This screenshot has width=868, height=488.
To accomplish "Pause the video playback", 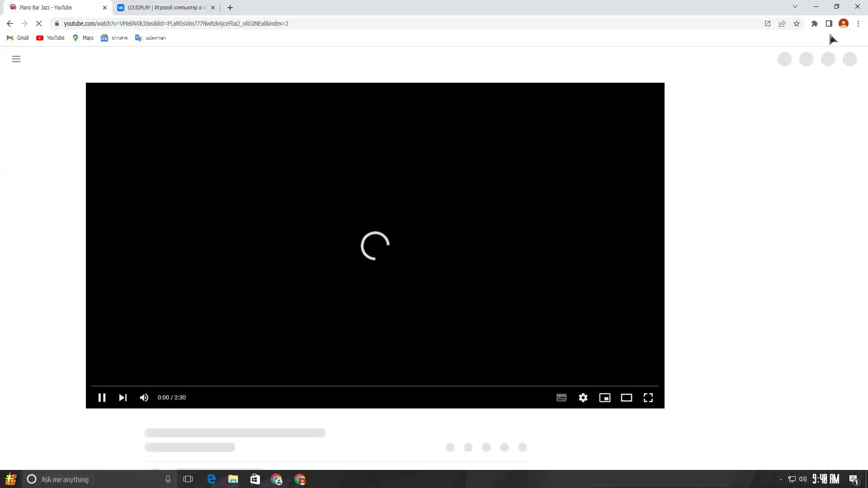I will pyautogui.click(x=102, y=398).
